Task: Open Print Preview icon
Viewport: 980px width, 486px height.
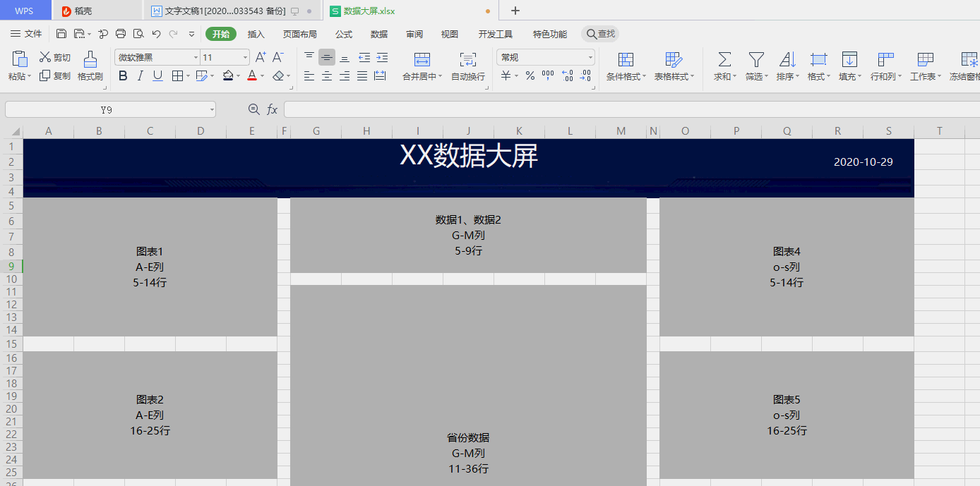Action: click(x=138, y=34)
